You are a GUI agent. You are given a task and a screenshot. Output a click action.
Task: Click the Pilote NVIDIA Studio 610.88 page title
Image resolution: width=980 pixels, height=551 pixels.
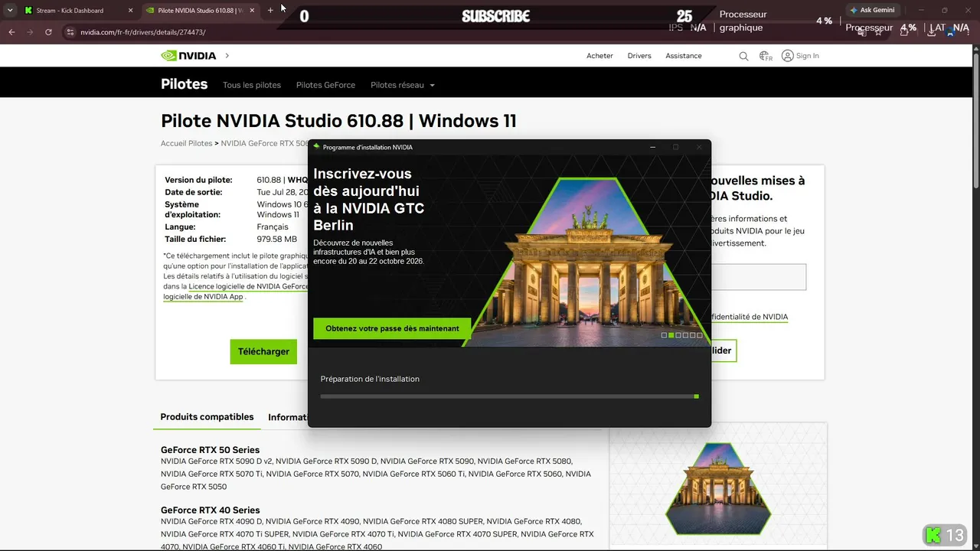(x=338, y=121)
